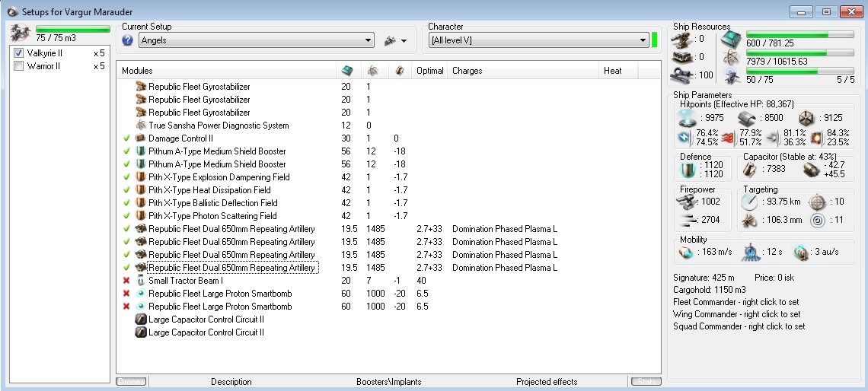Toggle Pith X-Type Explosion Dampening Field checkmark
The height and width of the screenshot is (391, 868).
tap(126, 177)
